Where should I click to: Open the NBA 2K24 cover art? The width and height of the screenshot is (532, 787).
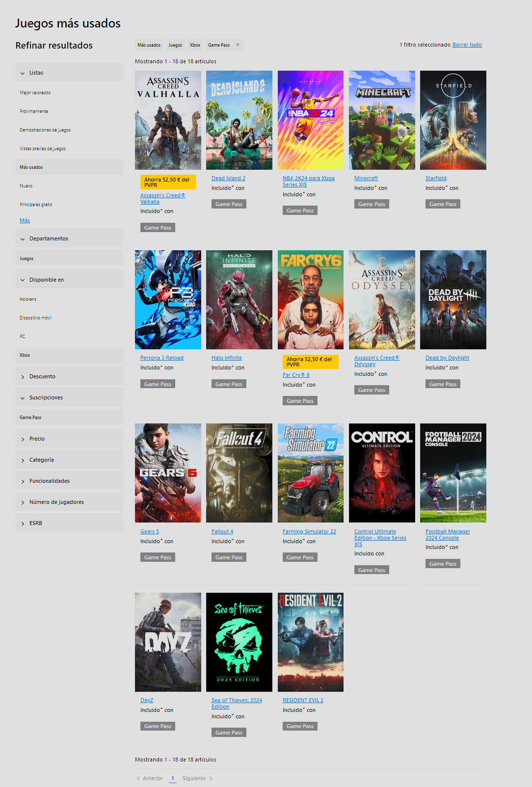pyautogui.click(x=311, y=120)
